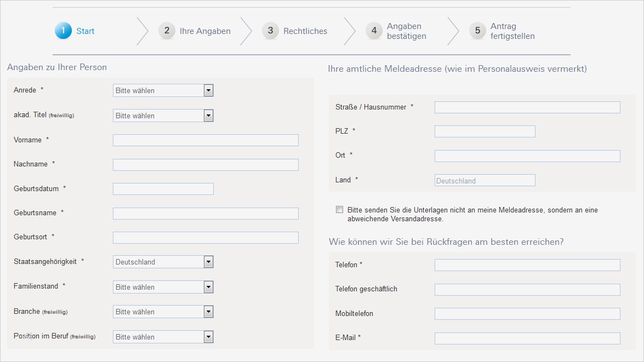This screenshot has width=644, height=362.
Task: Expand the akad. Titel dropdown
Action: pos(163,116)
